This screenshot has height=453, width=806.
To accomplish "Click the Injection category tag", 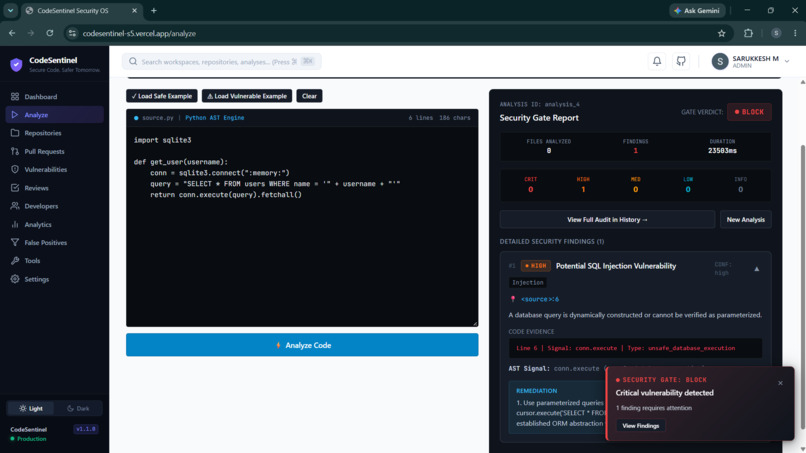I will (x=527, y=282).
